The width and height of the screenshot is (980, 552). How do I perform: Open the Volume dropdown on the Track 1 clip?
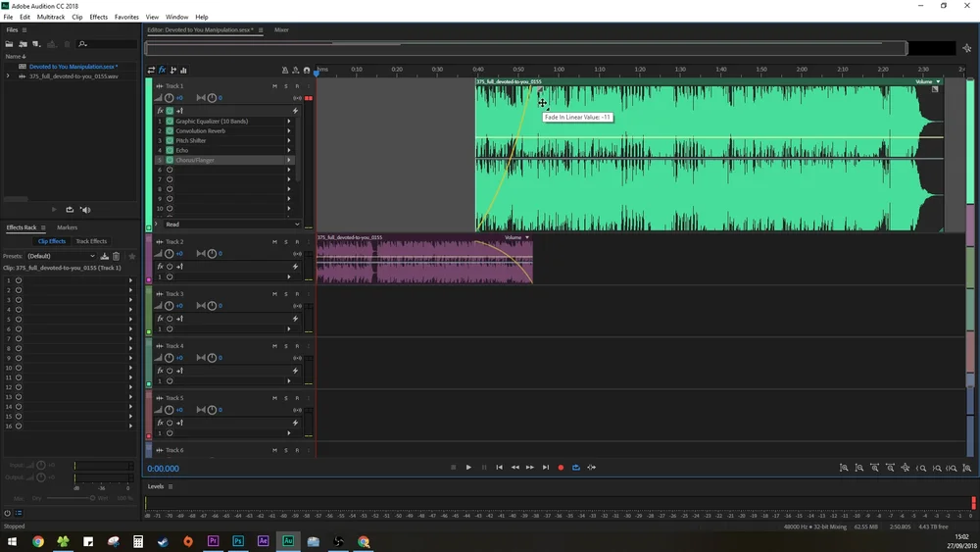(x=927, y=82)
